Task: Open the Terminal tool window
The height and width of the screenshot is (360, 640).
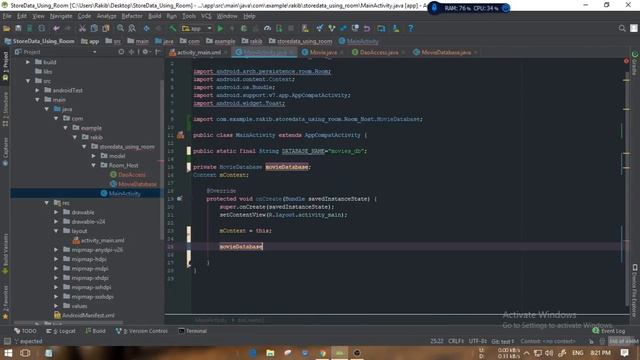Action: pos(193,331)
